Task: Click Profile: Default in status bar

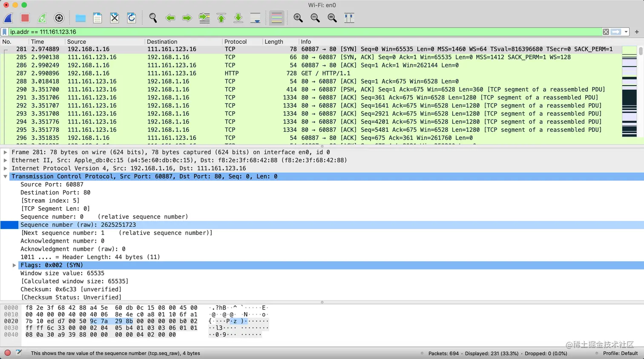Action: pos(620,353)
